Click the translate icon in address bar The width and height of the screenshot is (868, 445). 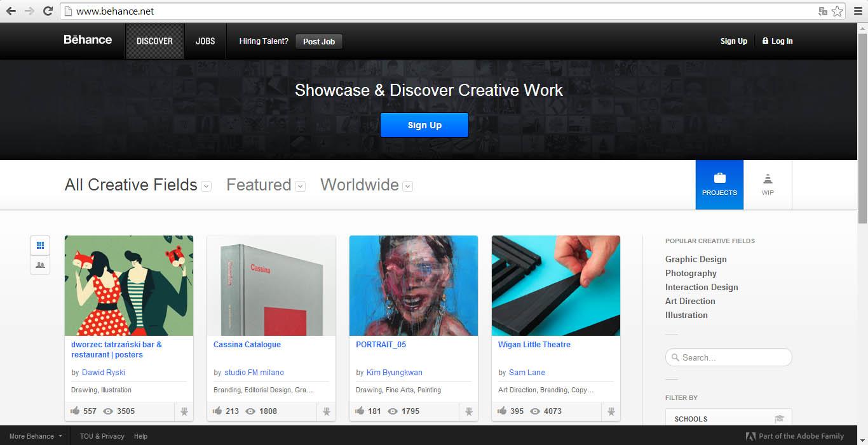[823, 11]
